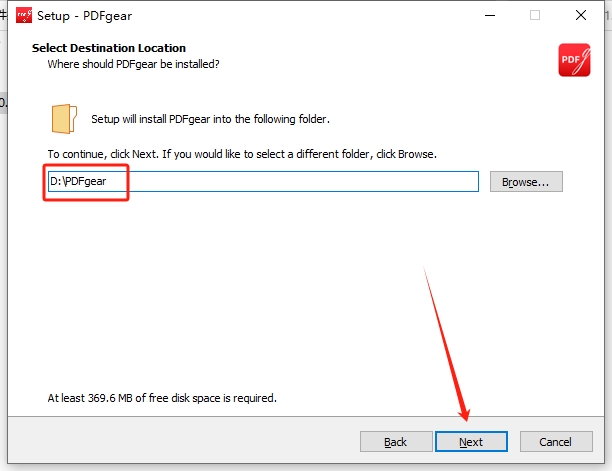Click the "Select Destination Location" heading

109,48
